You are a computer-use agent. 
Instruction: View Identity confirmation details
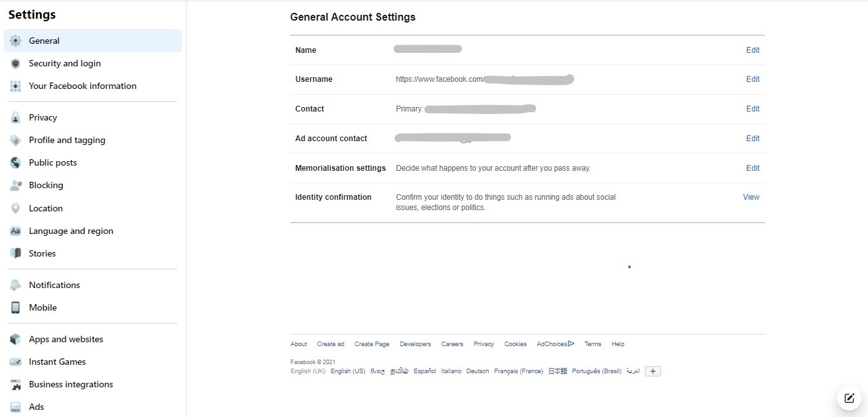tap(751, 197)
